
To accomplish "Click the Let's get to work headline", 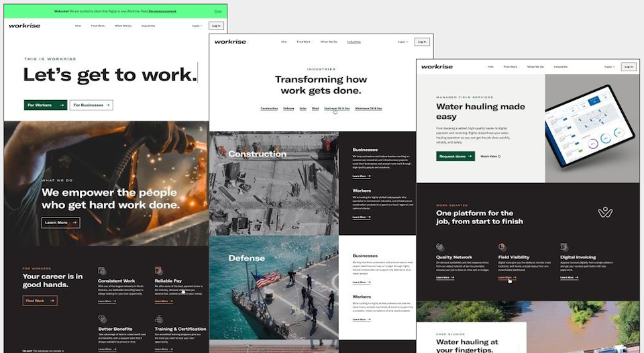I will 110,74.
